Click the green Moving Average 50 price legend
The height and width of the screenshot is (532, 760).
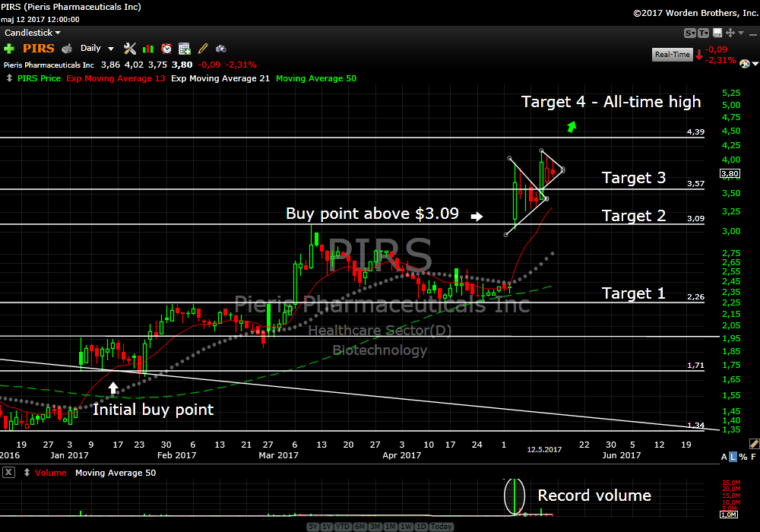pos(316,78)
